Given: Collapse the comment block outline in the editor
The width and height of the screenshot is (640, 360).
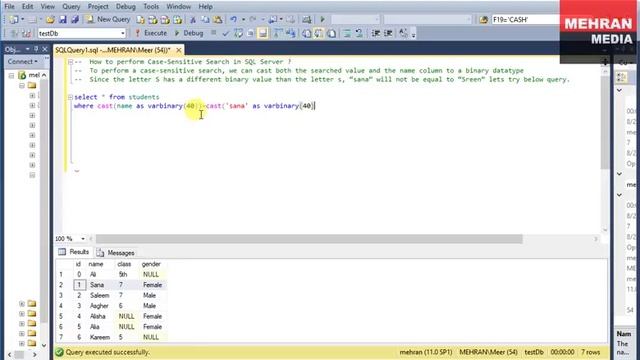Looking at the screenshot, I should coord(70,62).
